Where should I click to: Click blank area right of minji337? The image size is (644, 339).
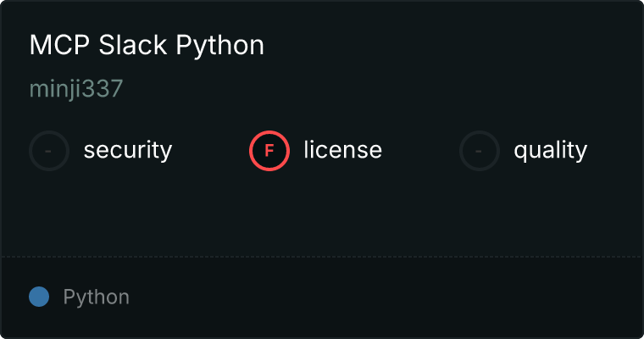click(x=339, y=90)
